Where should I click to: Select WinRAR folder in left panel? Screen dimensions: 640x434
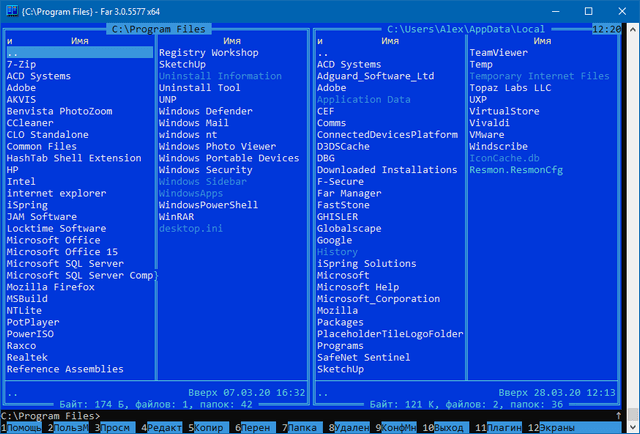[x=177, y=215]
